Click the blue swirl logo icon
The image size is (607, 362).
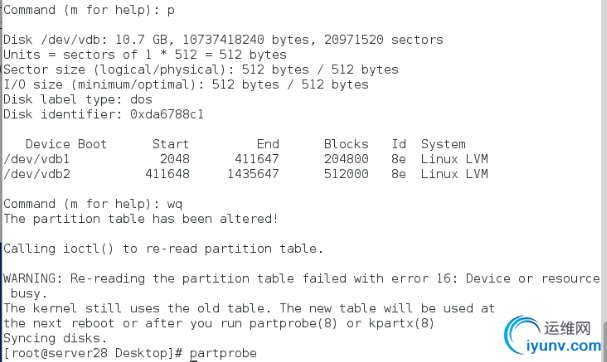click(x=521, y=335)
